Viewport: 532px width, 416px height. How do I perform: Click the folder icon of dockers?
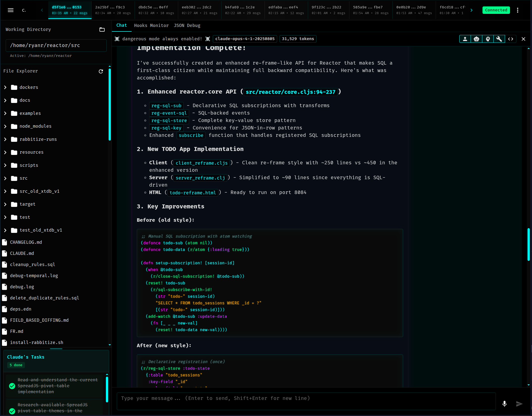tap(14, 87)
